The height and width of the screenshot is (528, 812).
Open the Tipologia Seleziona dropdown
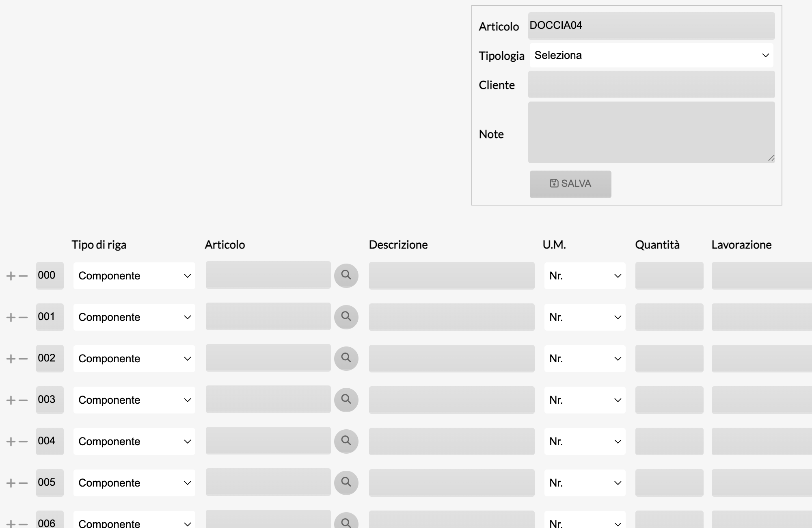click(651, 55)
